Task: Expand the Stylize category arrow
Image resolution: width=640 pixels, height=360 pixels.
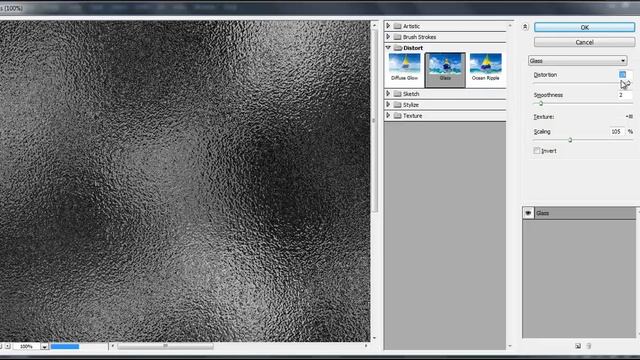Action: click(388, 104)
